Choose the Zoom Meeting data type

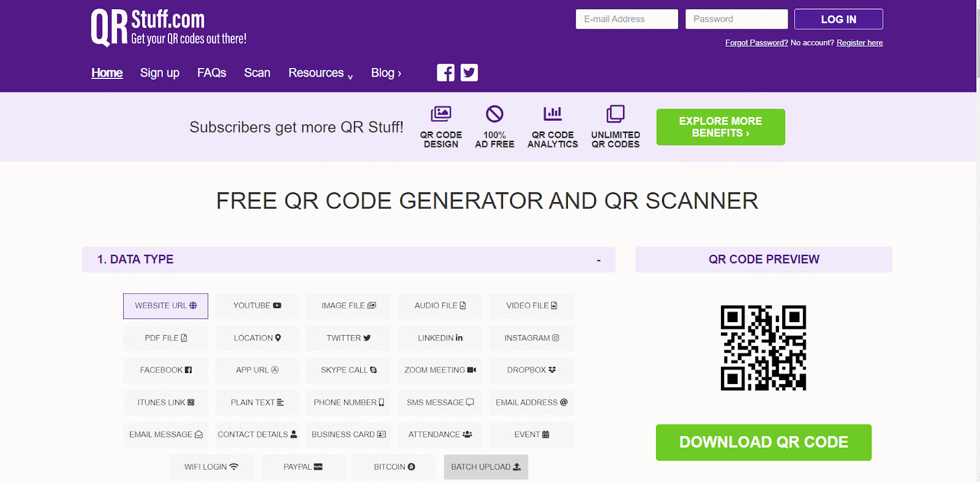pos(440,371)
